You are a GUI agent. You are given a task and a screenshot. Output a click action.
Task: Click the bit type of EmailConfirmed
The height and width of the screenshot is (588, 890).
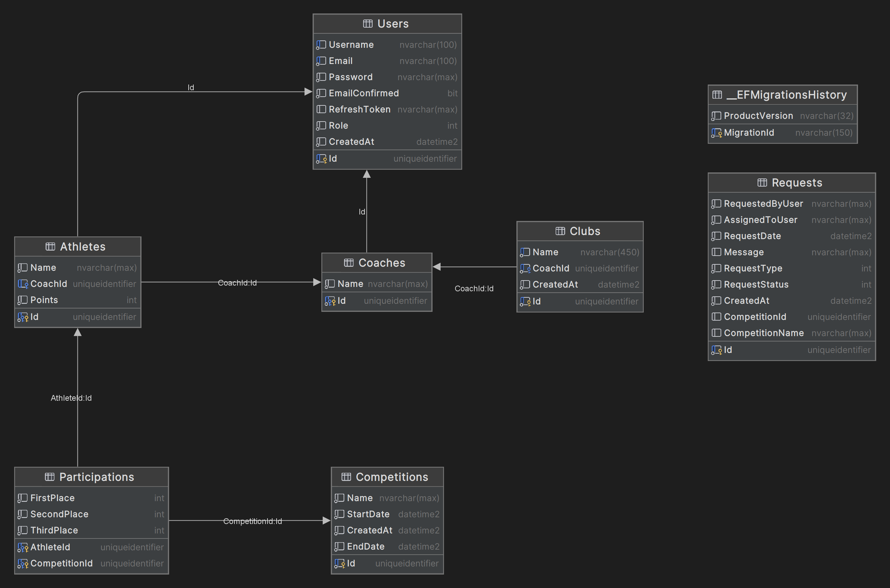coord(452,93)
